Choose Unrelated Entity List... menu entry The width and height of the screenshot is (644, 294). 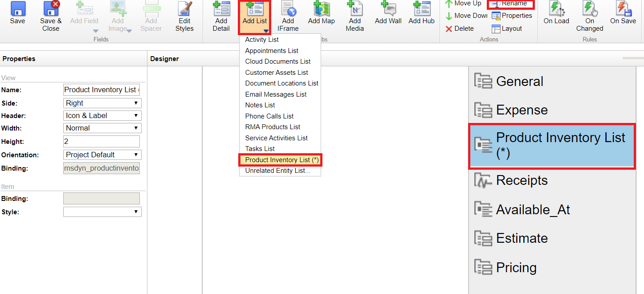pos(277,171)
